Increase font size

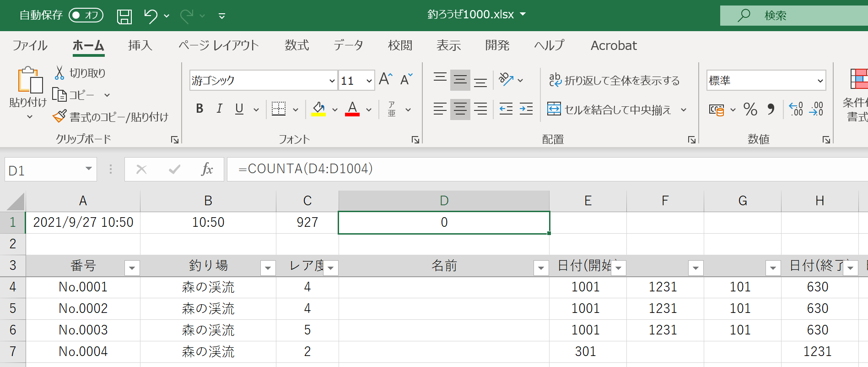coord(386,79)
